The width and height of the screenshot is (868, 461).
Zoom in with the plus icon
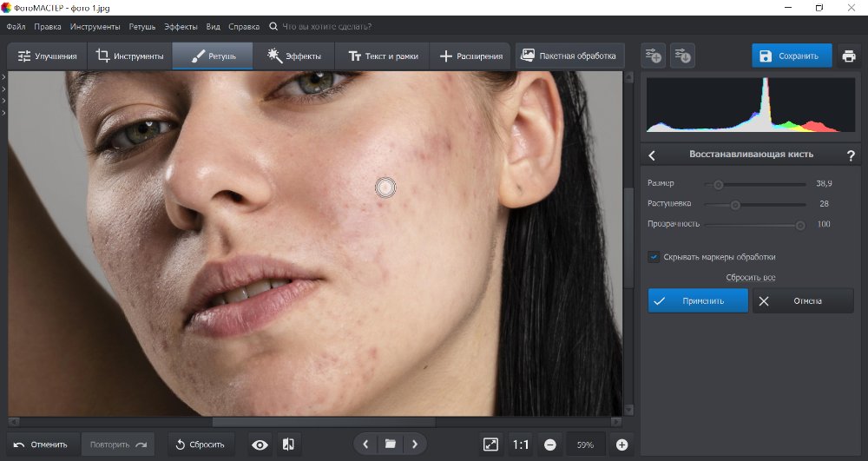(x=621, y=445)
